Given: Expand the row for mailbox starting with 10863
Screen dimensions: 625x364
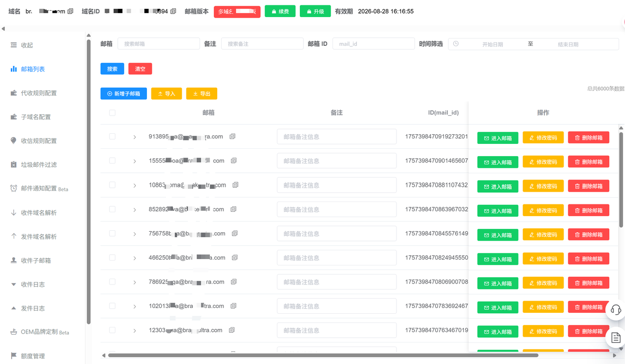Looking at the screenshot, I should (x=135, y=185).
